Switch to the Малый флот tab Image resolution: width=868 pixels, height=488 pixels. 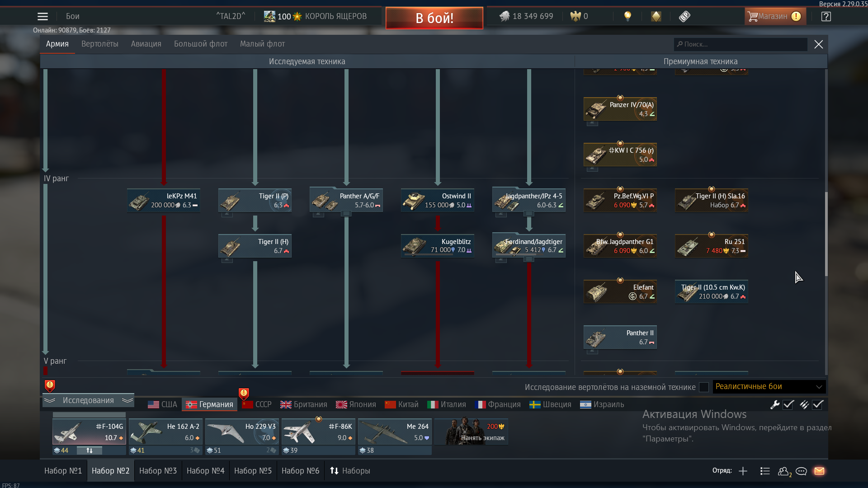(263, 44)
